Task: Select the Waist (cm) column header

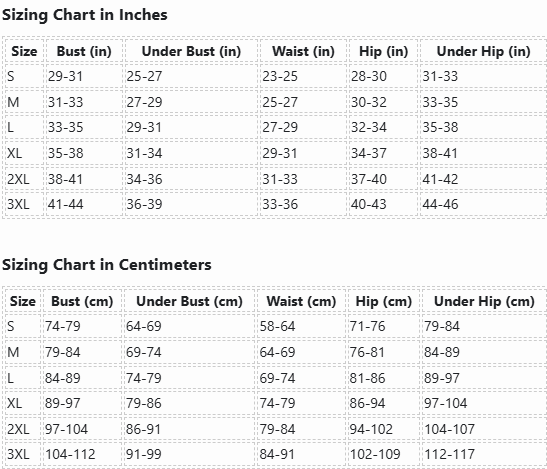Action: (x=301, y=301)
